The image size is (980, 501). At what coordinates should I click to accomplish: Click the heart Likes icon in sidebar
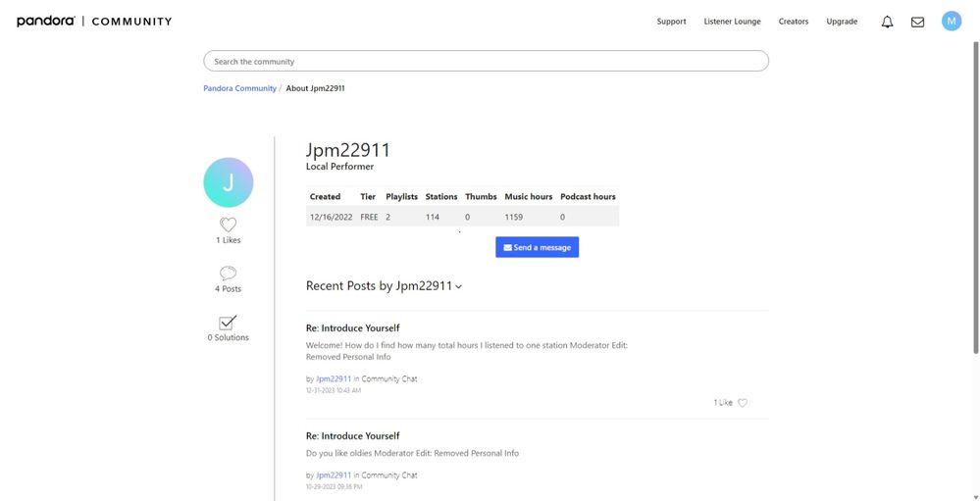(x=228, y=225)
